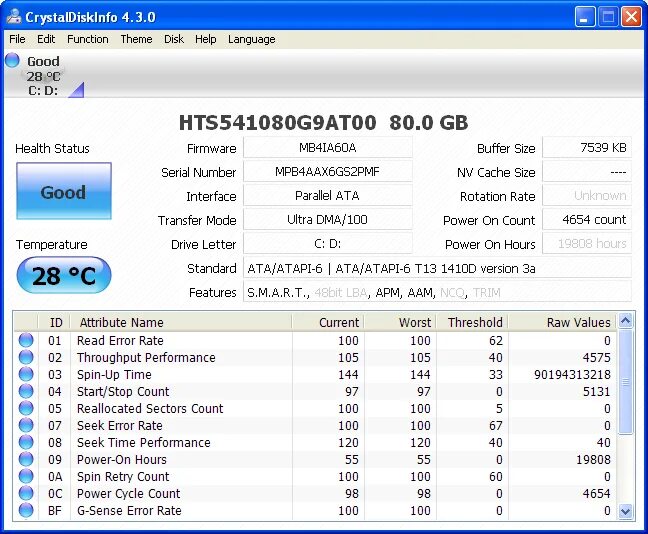
Task: Click the Raw Values column header
Action: click(562, 322)
